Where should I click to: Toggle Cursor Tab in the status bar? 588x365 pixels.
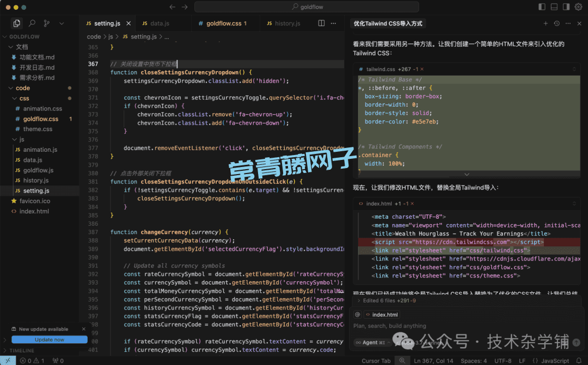tap(376, 361)
